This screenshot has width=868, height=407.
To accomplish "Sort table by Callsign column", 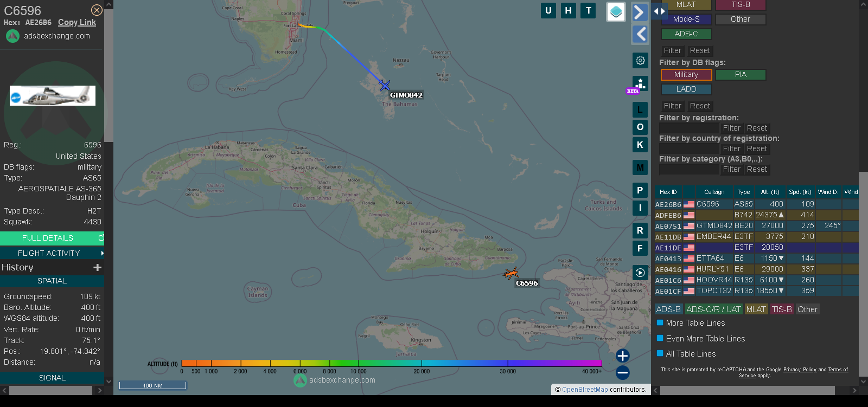I will (714, 192).
